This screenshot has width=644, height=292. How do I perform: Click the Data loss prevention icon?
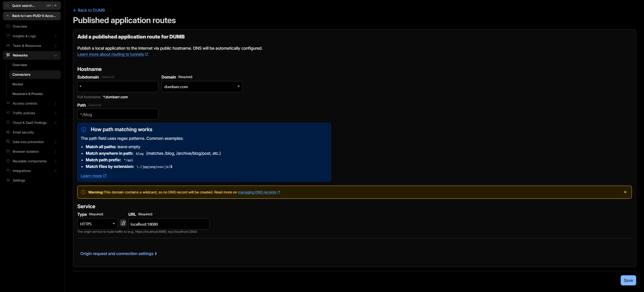(8, 142)
